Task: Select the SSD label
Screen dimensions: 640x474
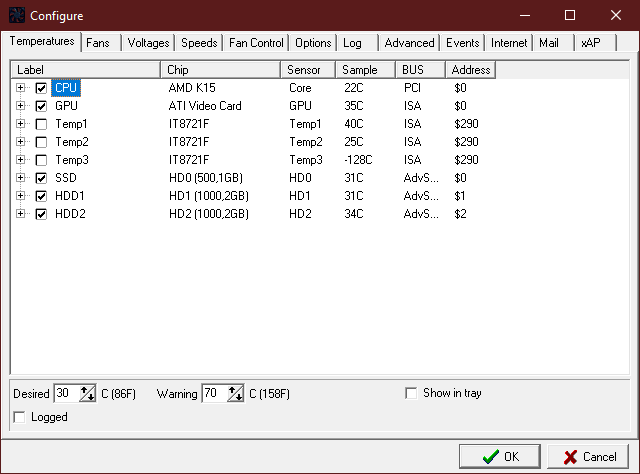Action: click(66, 178)
